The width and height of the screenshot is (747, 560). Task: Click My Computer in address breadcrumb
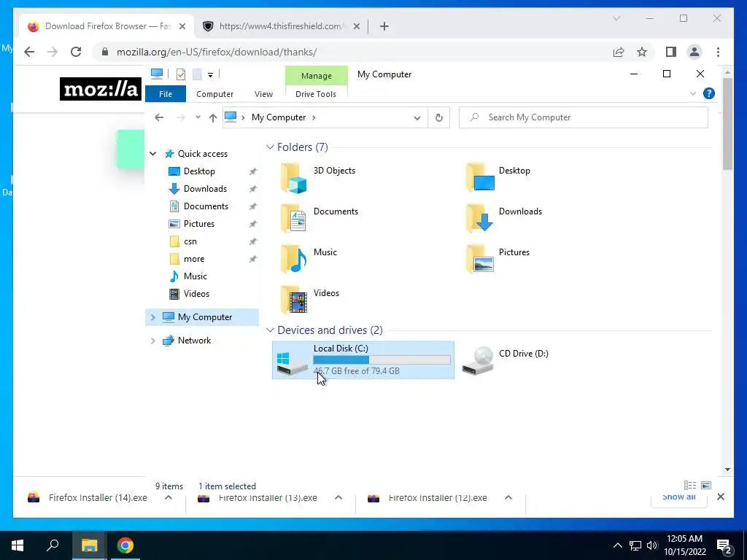(279, 117)
